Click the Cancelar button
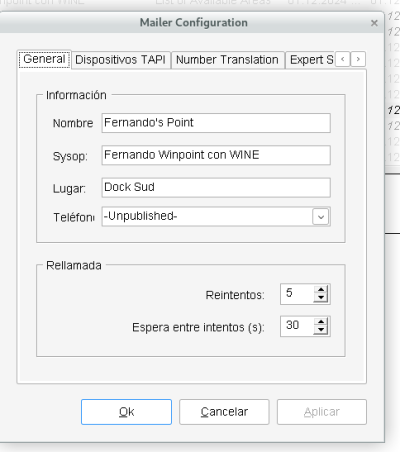 224,412
